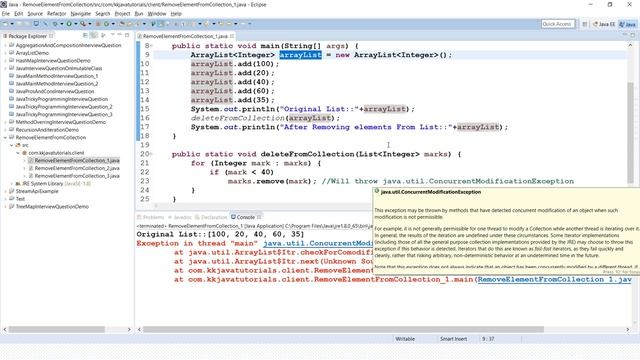Maximize the Package Explorer panel
The height and width of the screenshot is (360, 640).
[127, 35]
